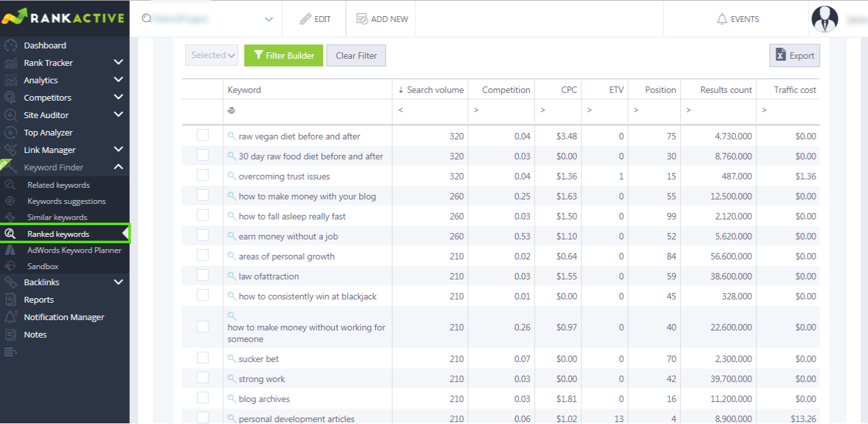Click the Competition column filter field
Image resolution: width=868 pixels, height=424 pixels.
point(501,111)
